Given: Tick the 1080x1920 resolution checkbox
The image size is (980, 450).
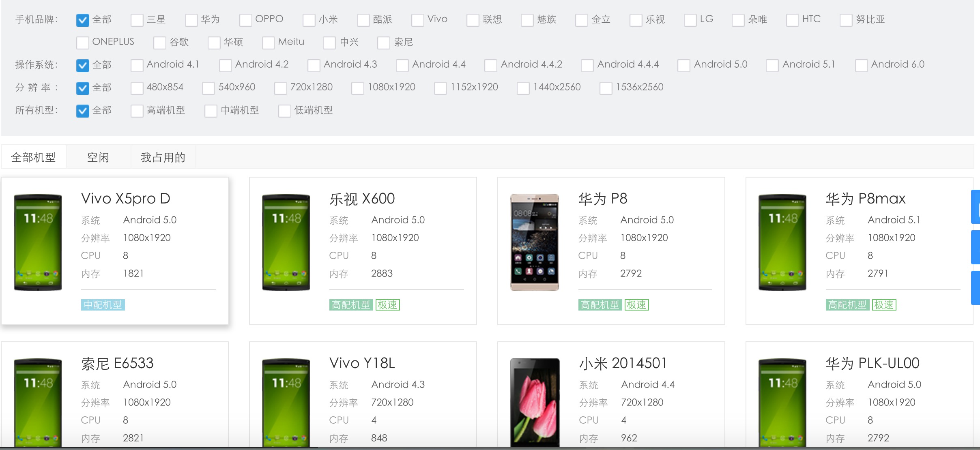Looking at the screenshot, I should [x=358, y=88].
